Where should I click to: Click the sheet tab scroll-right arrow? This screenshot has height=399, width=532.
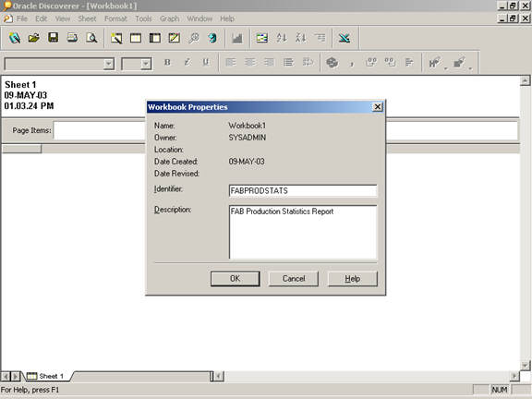[16, 376]
